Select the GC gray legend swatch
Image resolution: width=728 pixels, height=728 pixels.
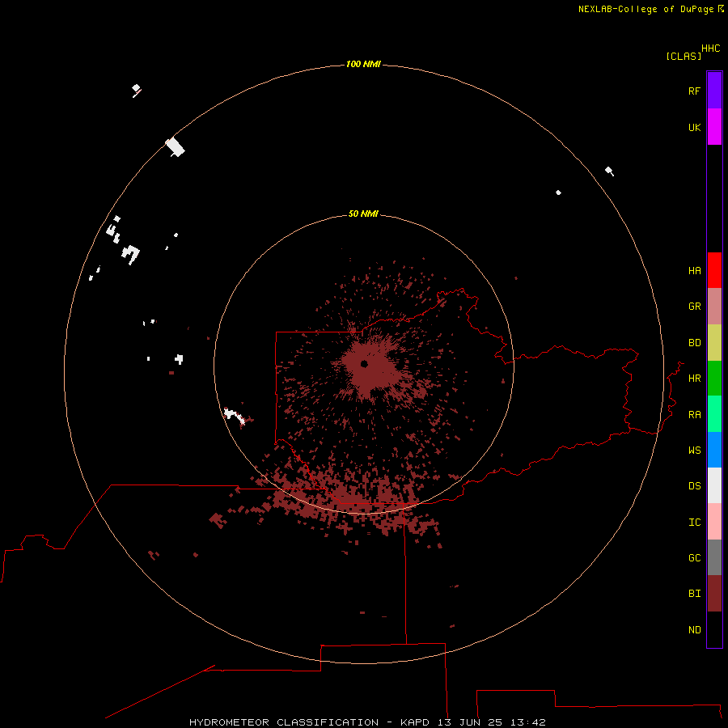tap(714, 557)
